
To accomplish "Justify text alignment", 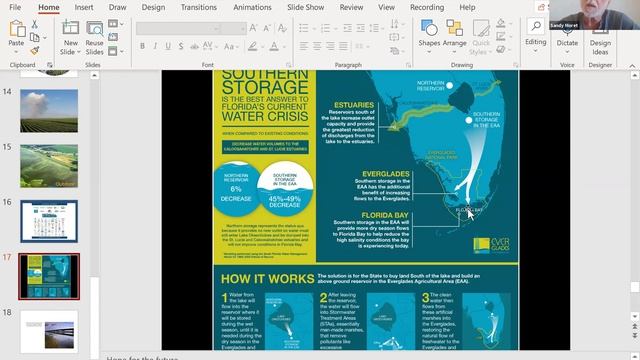I will pyautogui.click(x=344, y=46).
